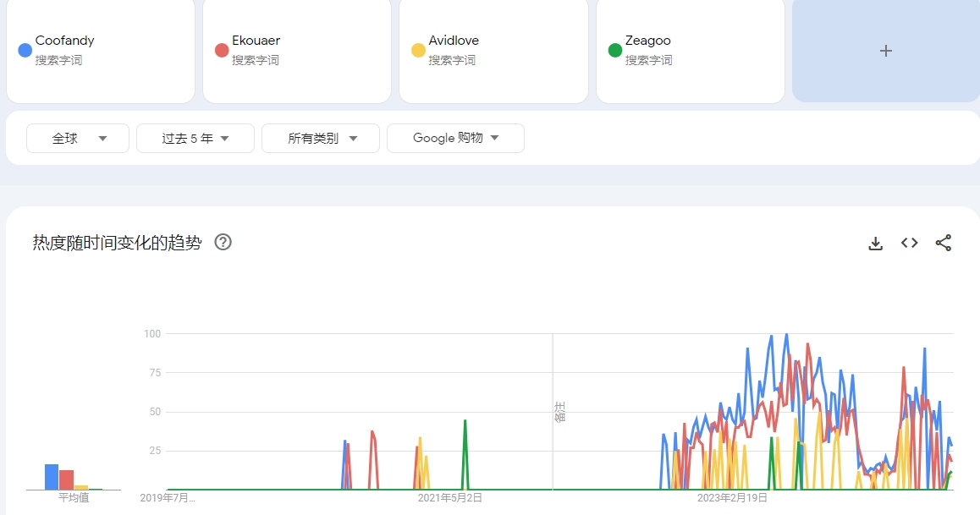Image resolution: width=980 pixels, height=515 pixels.
Task: Open the embed code icon
Action: point(910,243)
